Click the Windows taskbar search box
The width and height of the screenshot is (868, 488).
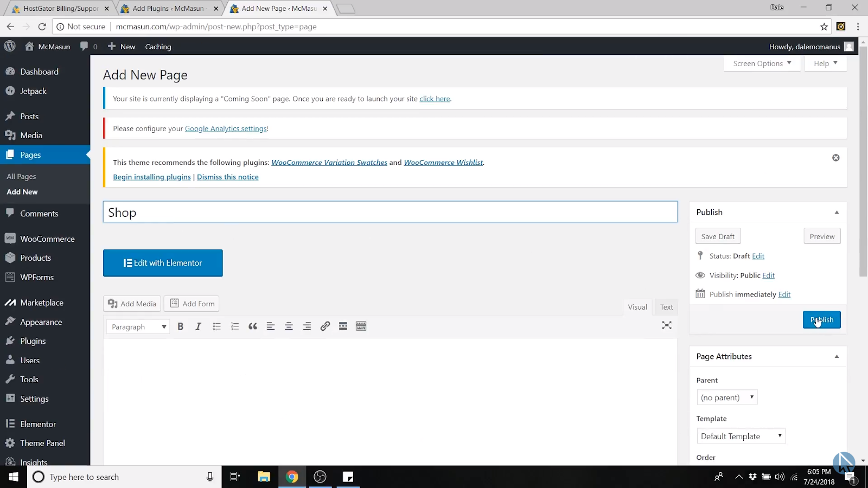coord(124,477)
